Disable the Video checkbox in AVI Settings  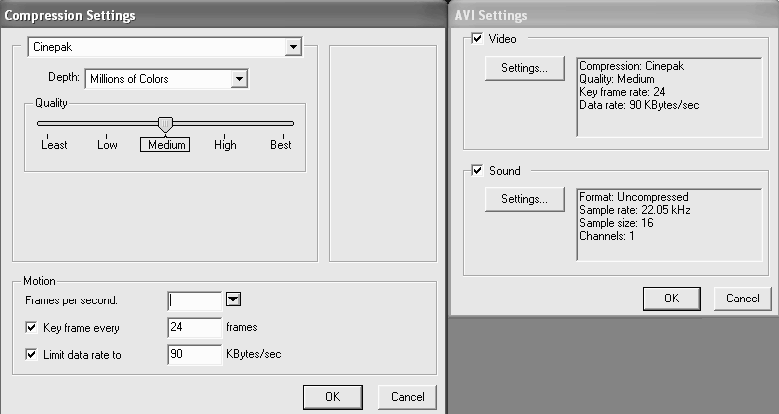[x=476, y=39]
